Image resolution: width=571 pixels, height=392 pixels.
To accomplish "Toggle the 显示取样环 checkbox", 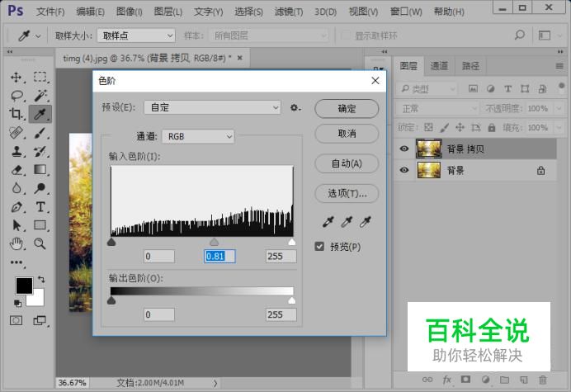I will (x=345, y=35).
